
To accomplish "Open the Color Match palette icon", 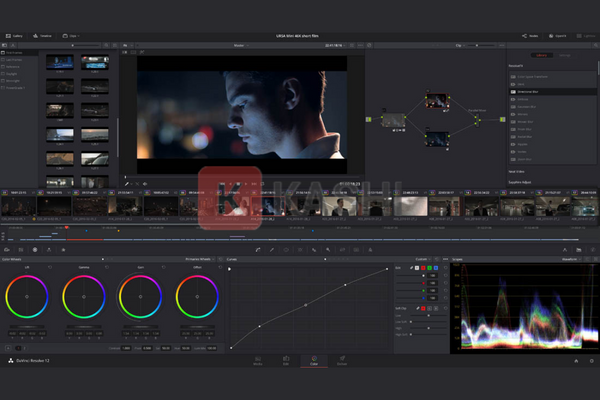I will click(x=21, y=250).
